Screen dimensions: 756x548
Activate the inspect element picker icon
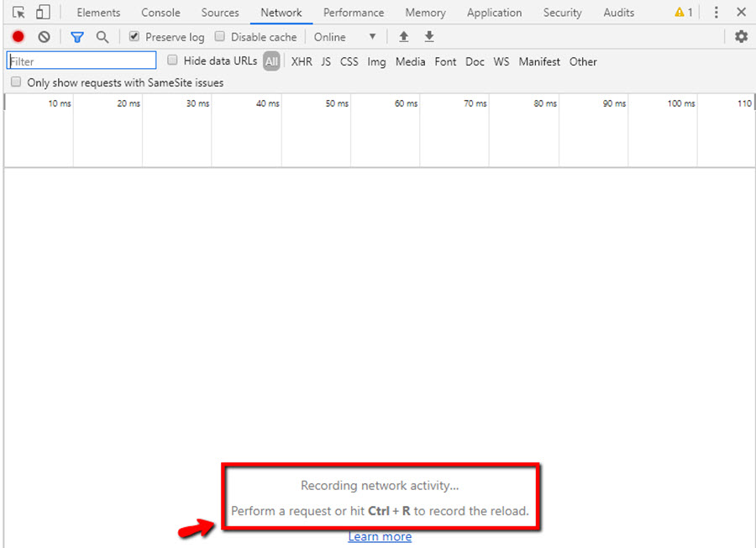[x=18, y=12]
